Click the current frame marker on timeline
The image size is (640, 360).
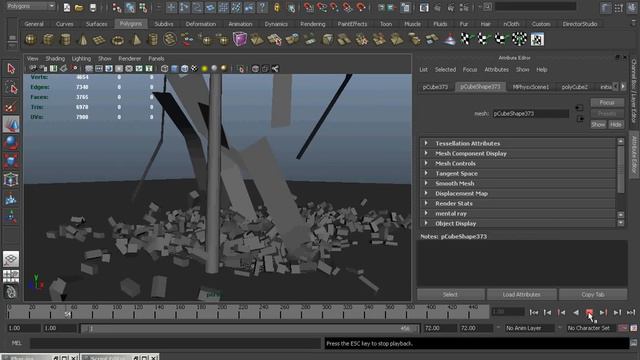[67, 313]
